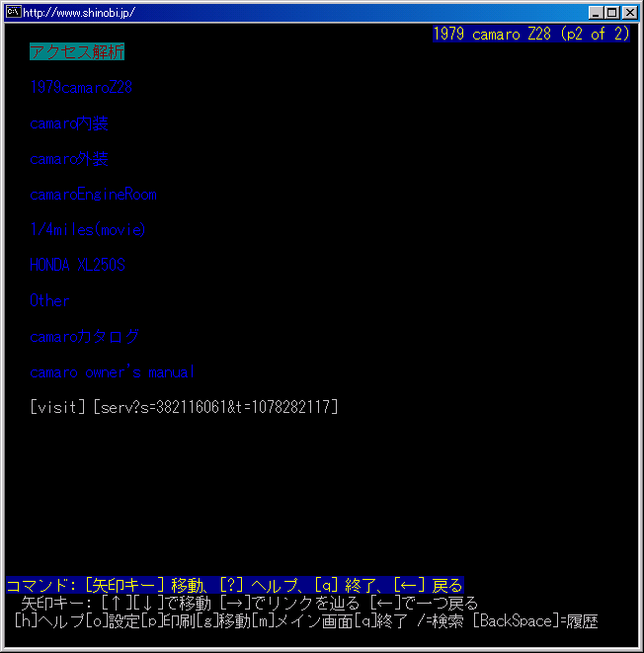The height and width of the screenshot is (653, 644).
Task: Follow the camaroEngineRoom link
Action: click(93, 195)
